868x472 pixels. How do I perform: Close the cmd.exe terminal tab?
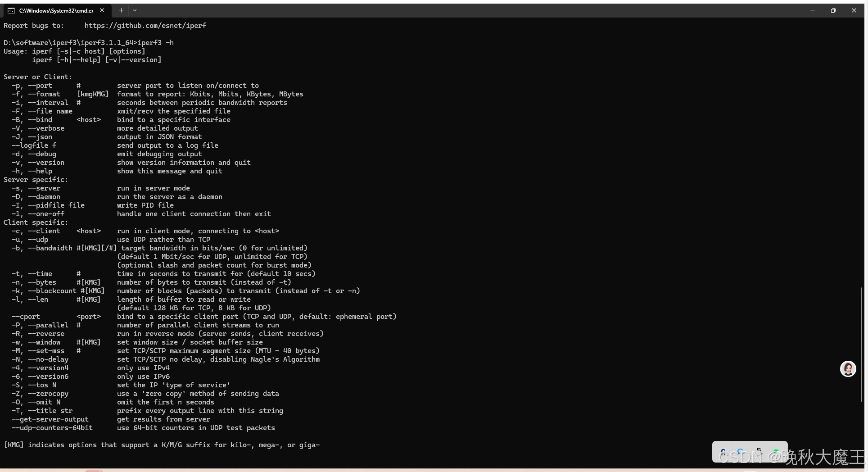click(102, 10)
